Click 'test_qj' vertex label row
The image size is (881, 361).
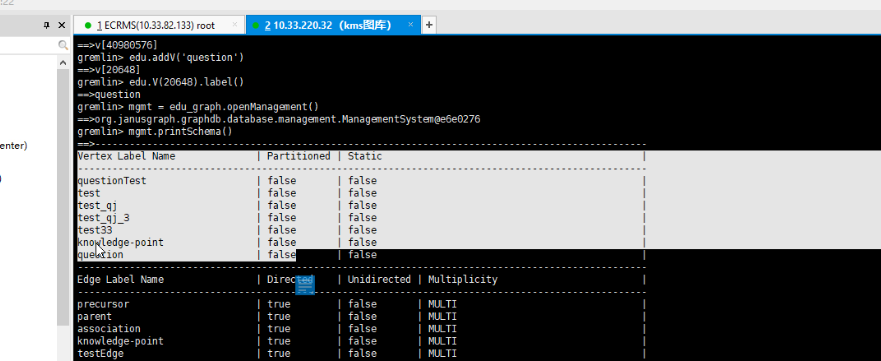[x=361, y=205]
